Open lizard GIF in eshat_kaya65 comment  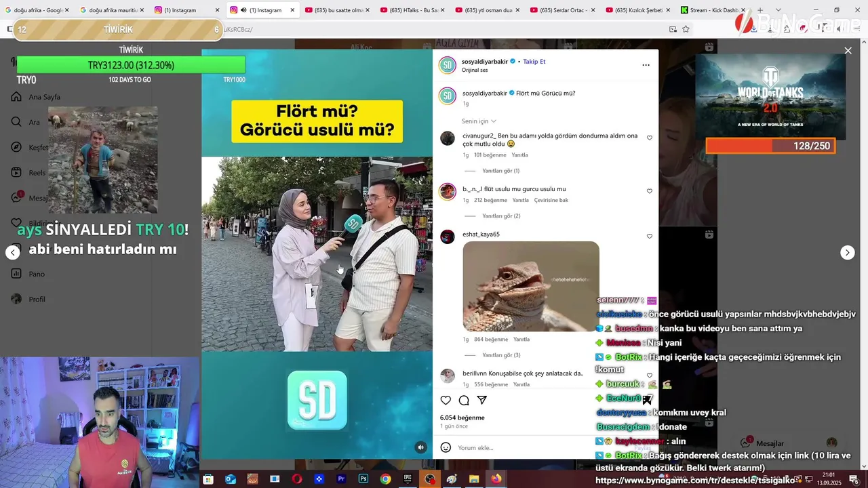[x=531, y=286]
